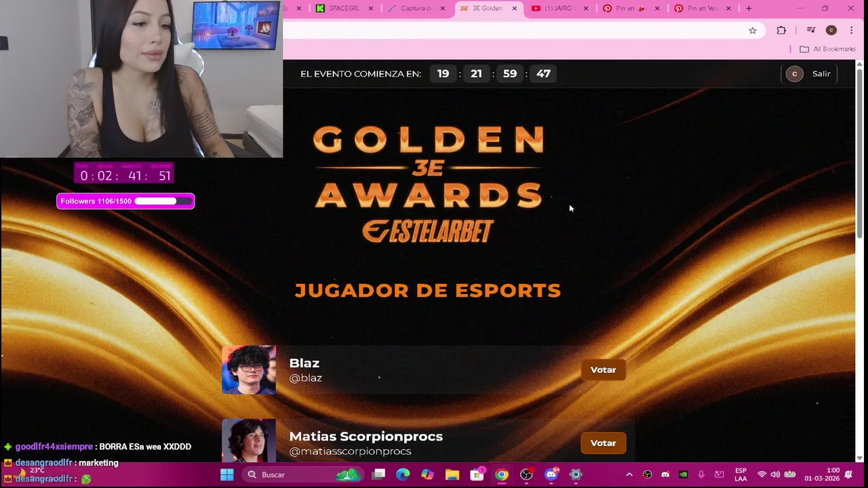The width and height of the screenshot is (868, 488).
Task: Open the Chrome extensions puzzle icon
Action: [x=781, y=30]
